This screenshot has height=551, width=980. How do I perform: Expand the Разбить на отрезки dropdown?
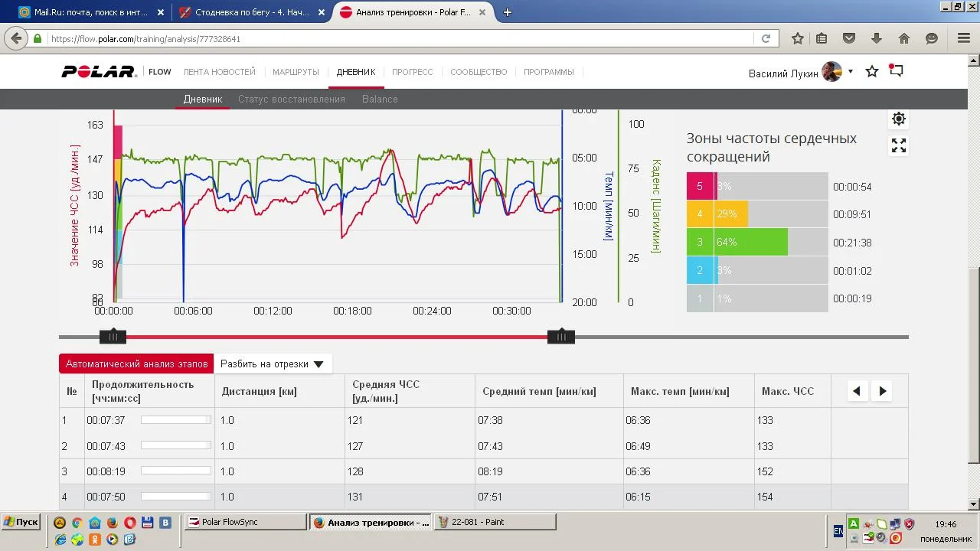tap(273, 364)
